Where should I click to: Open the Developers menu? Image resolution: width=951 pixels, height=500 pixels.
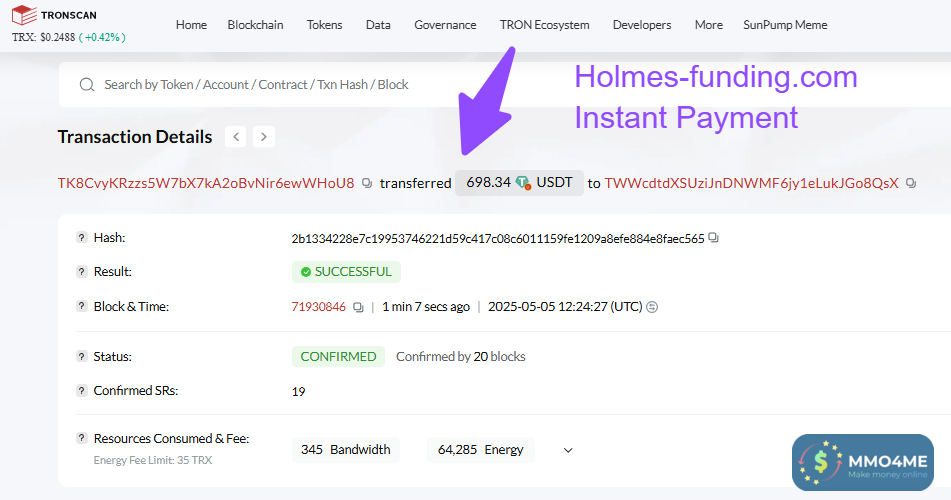642,25
